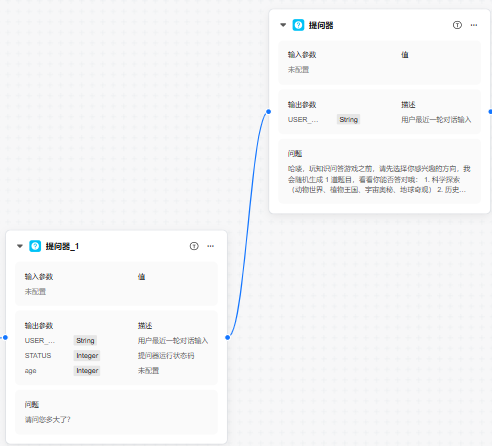The image size is (492, 446).
Task: Select the left input port of 提问器 node
Action: [269, 112]
